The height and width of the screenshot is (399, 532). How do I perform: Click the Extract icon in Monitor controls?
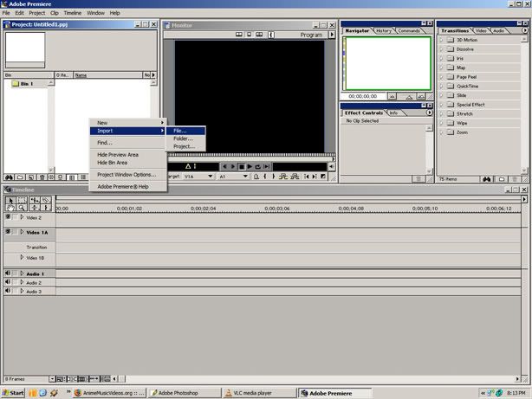(x=295, y=177)
